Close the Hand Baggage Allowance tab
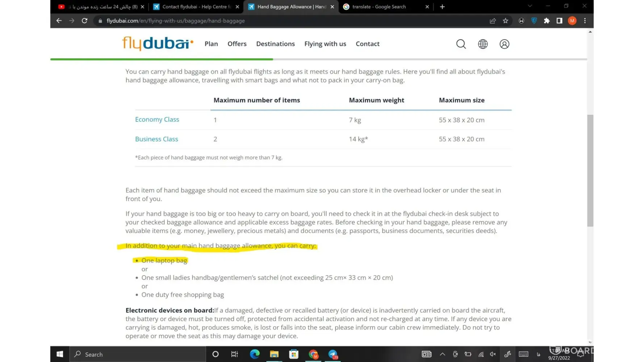This screenshot has height=362, width=644. point(332,7)
